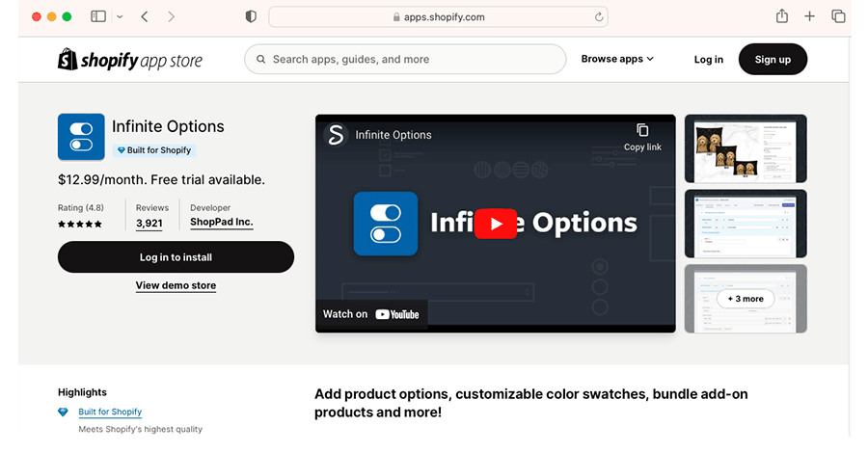Click Watch on YouTube
This screenshot has width=868, height=453.
371,314
